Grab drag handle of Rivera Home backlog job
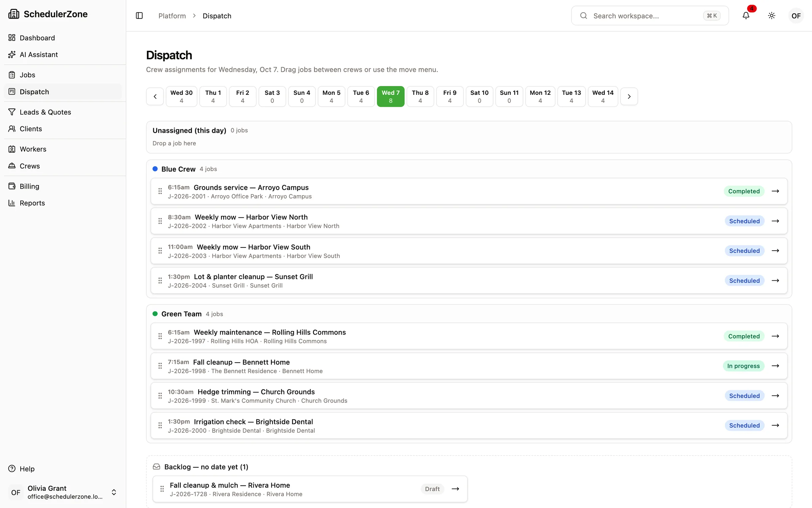This screenshot has height=508, width=812. 162,489
